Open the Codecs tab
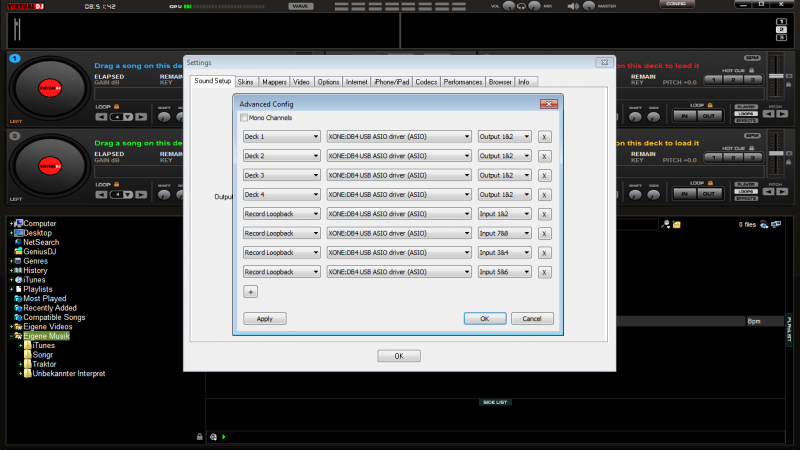 tap(426, 82)
